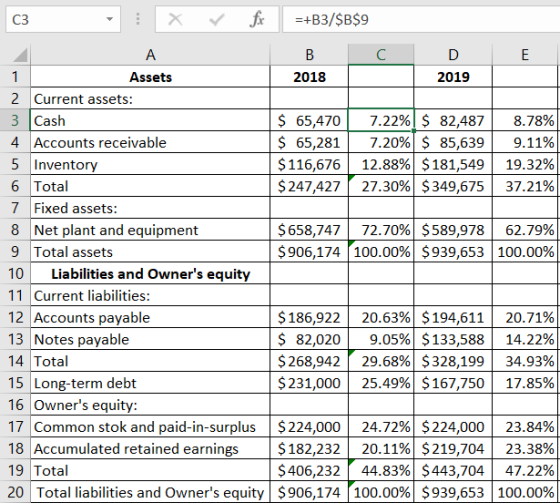Select cell showing $133,588
560x503 pixels.
pyautogui.click(x=453, y=339)
